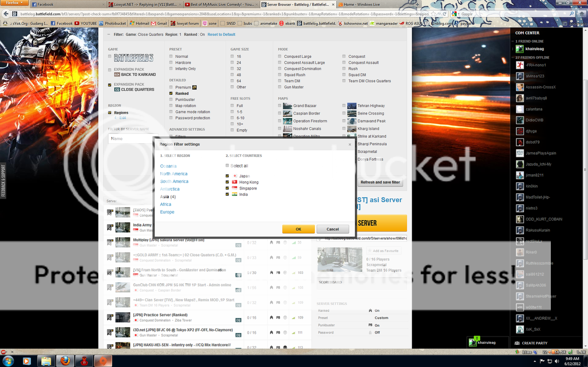
Task: Uncheck the Japan country checkbox
Action: pos(227,176)
